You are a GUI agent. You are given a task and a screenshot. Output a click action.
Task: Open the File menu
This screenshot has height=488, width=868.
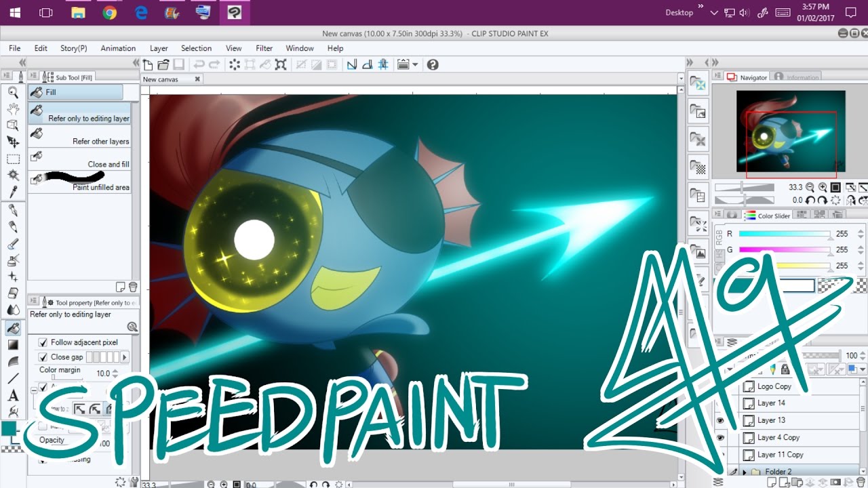[x=14, y=48]
